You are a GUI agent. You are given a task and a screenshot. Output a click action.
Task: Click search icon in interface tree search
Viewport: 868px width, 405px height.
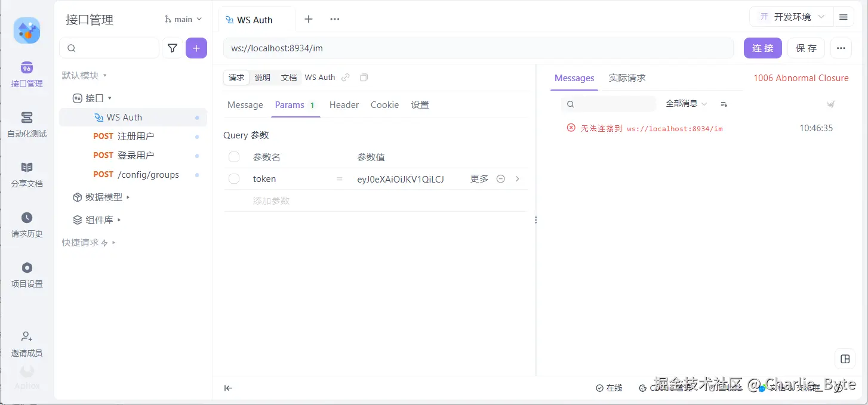pyautogui.click(x=72, y=48)
